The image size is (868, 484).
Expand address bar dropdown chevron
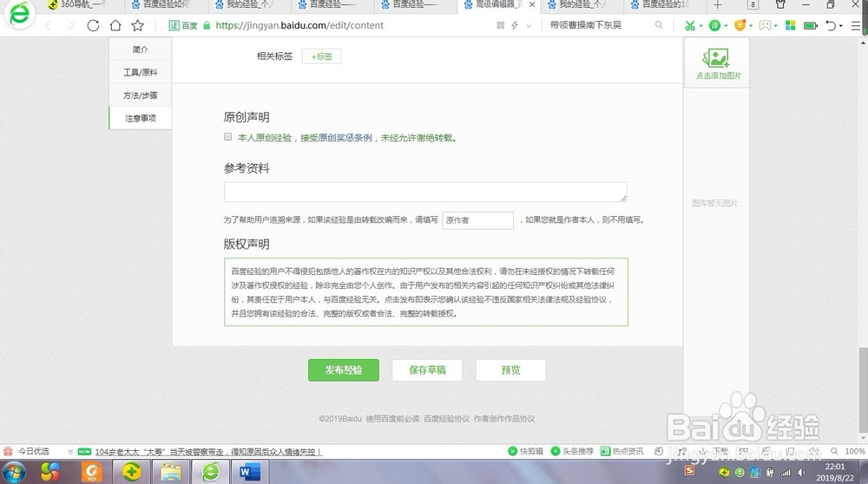pos(529,25)
